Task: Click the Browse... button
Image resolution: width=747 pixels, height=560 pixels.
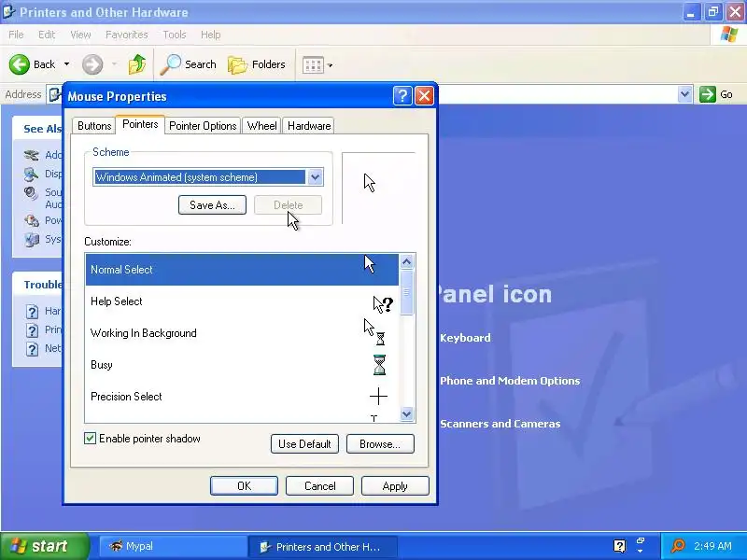Action: point(380,444)
